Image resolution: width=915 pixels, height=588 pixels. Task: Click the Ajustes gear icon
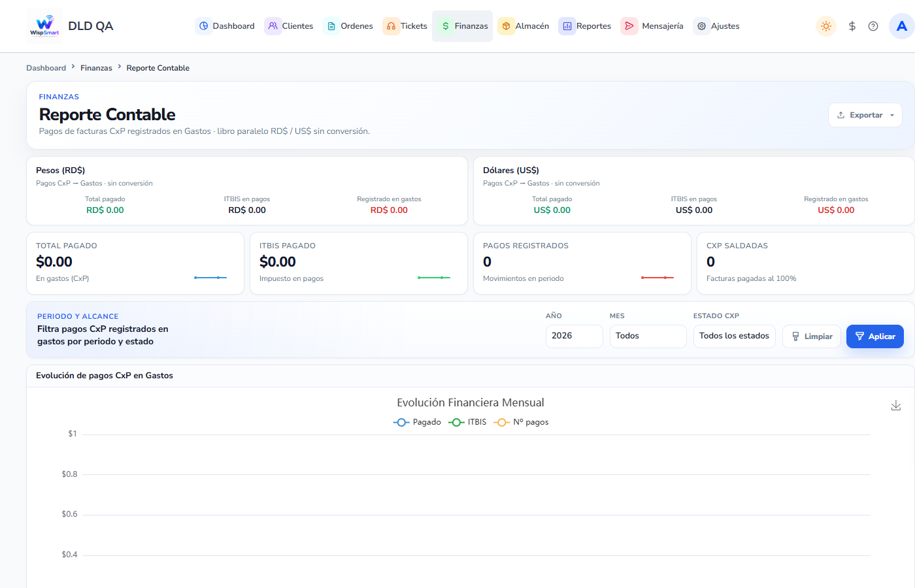coord(701,26)
